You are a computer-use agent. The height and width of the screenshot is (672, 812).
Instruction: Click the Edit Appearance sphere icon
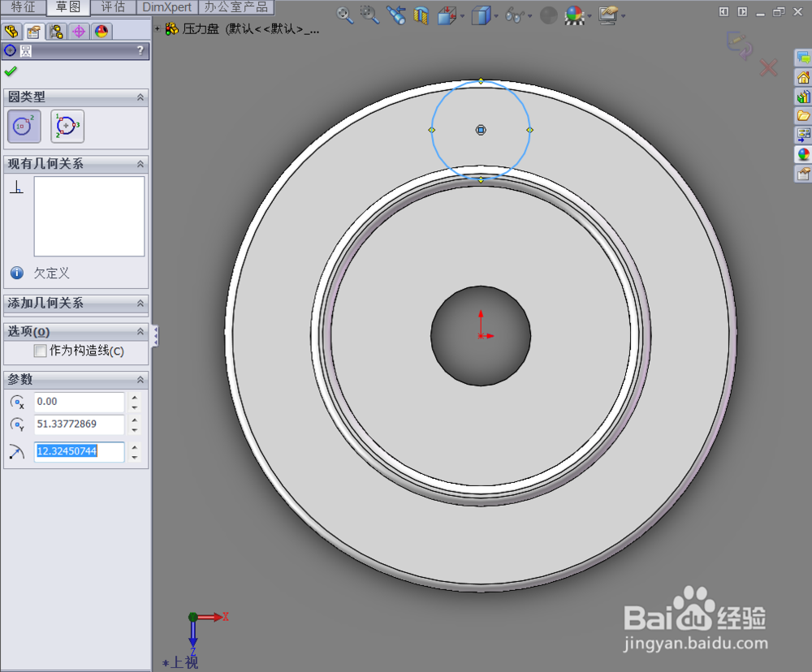coord(548,15)
